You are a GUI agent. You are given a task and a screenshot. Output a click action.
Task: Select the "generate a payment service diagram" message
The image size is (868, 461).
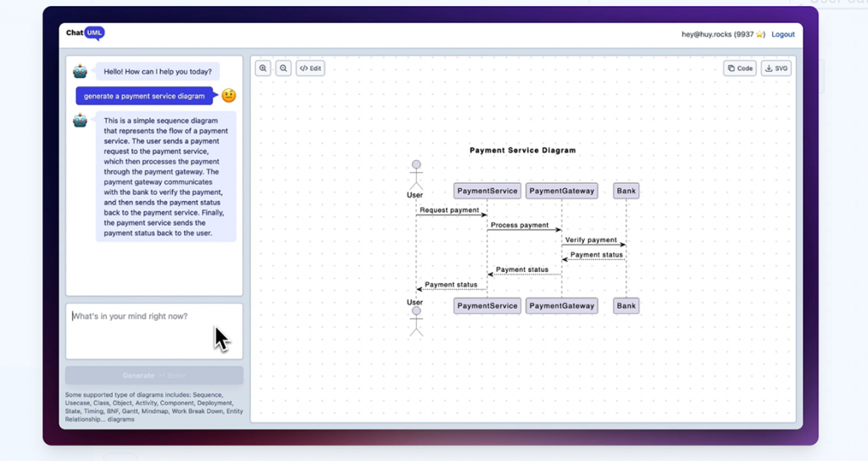pos(144,96)
